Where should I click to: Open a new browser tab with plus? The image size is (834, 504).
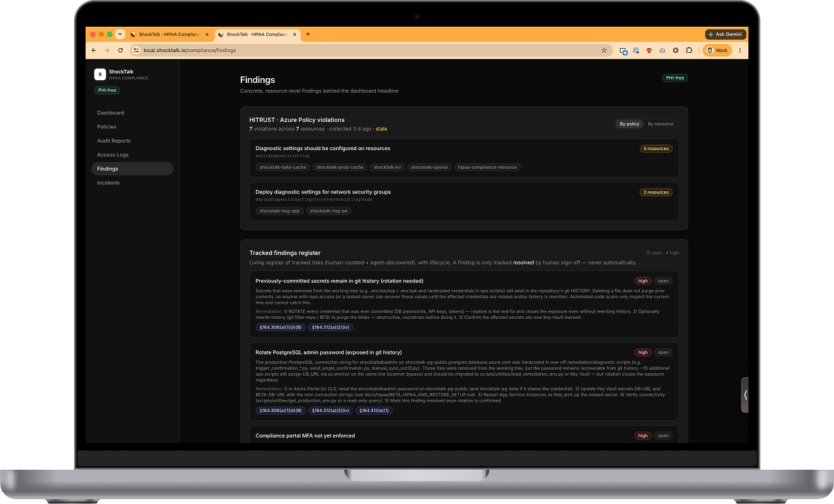(x=308, y=34)
